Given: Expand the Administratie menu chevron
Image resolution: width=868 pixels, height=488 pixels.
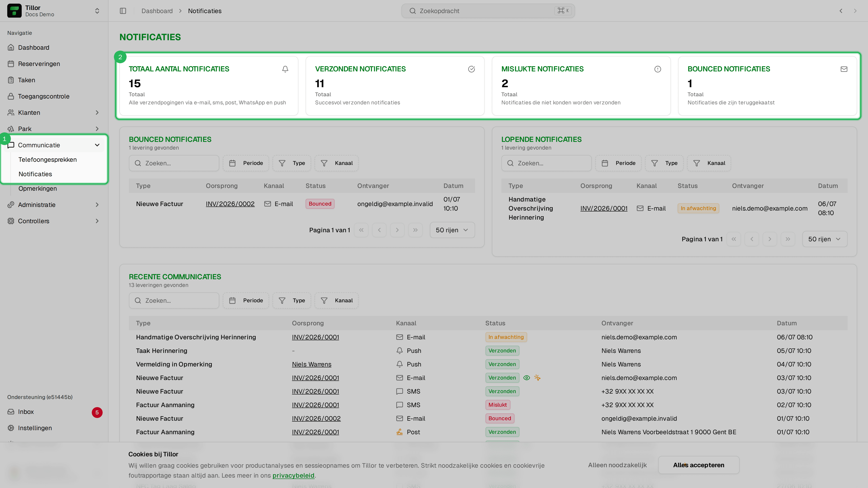Looking at the screenshot, I should tap(97, 205).
